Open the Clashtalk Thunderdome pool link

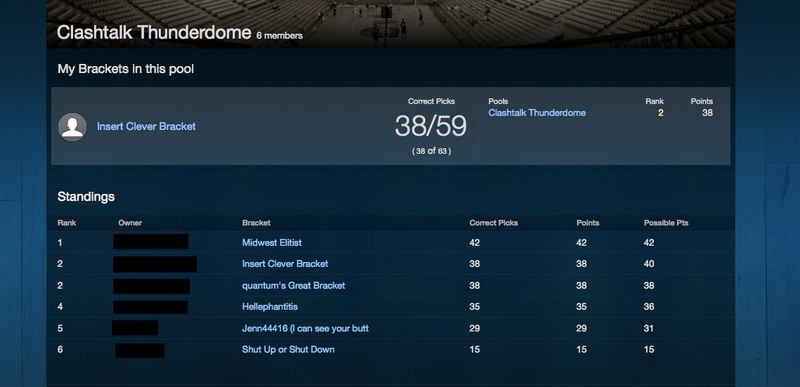537,113
